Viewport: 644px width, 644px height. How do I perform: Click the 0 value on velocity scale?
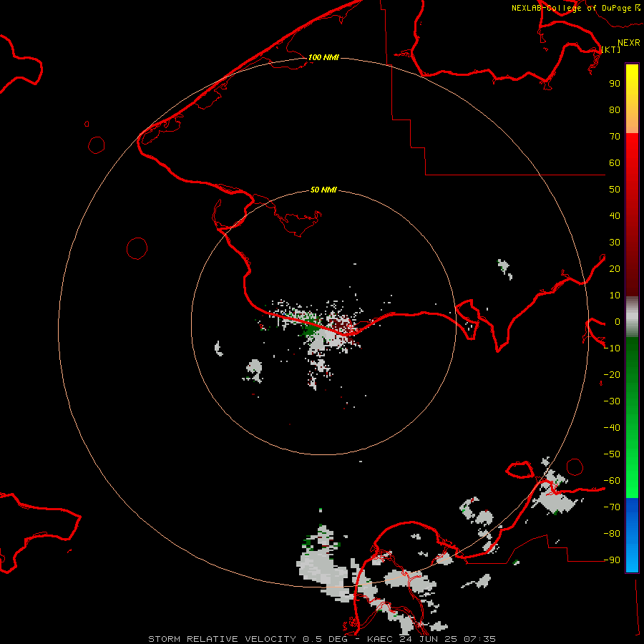617,321
